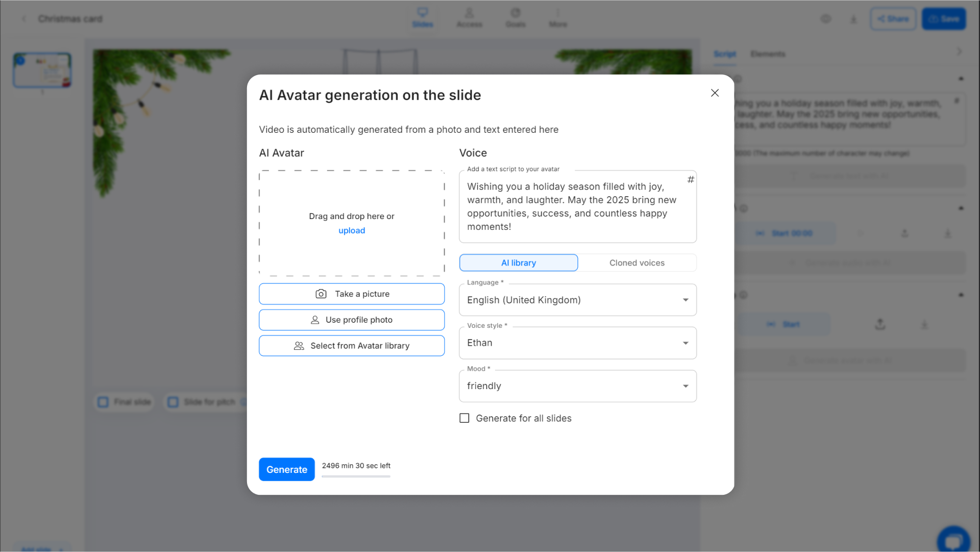Toggle the Final slide checkbox

click(104, 402)
